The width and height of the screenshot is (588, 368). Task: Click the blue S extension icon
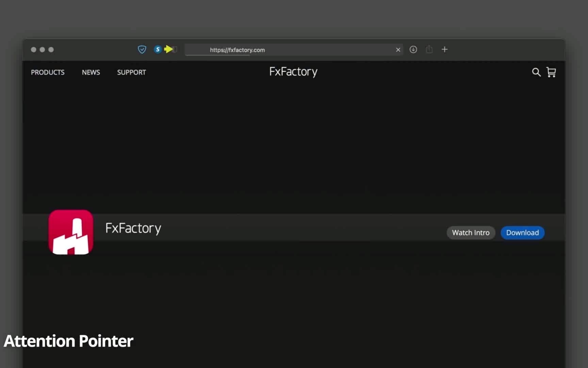point(158,49)
